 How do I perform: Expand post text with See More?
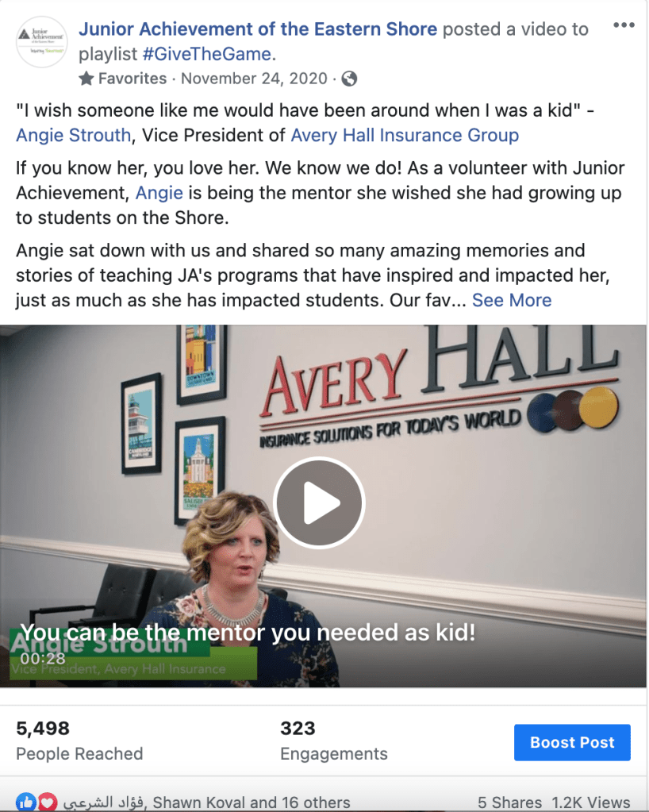(512, 300)
